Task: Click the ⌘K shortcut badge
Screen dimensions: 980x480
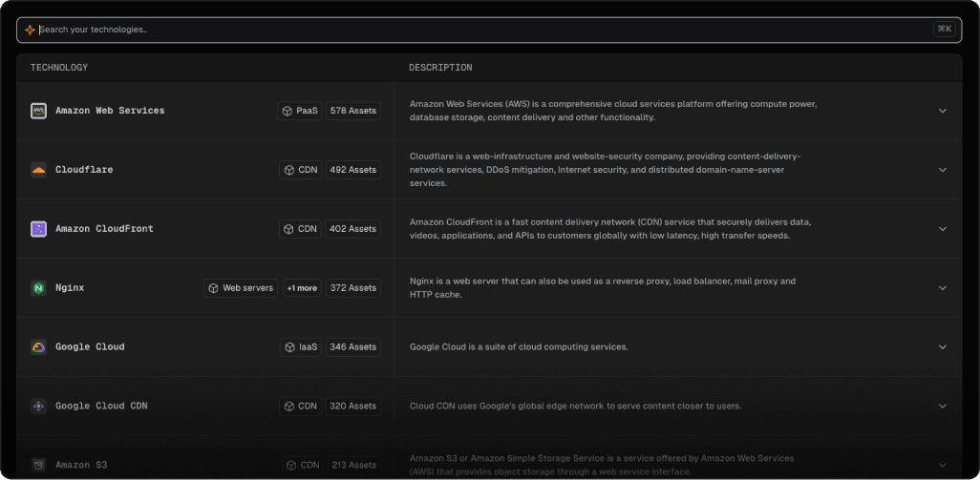Action: (944, 30)
